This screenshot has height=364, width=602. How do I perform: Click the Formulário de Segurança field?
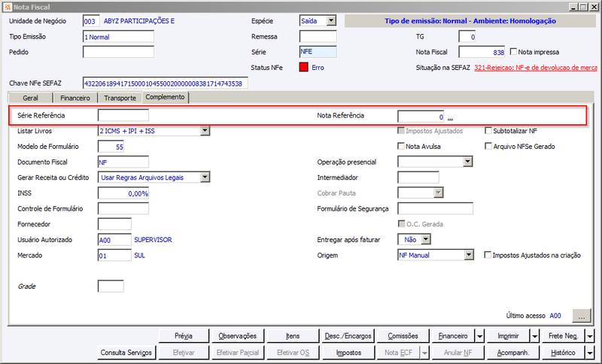(436, 208)
